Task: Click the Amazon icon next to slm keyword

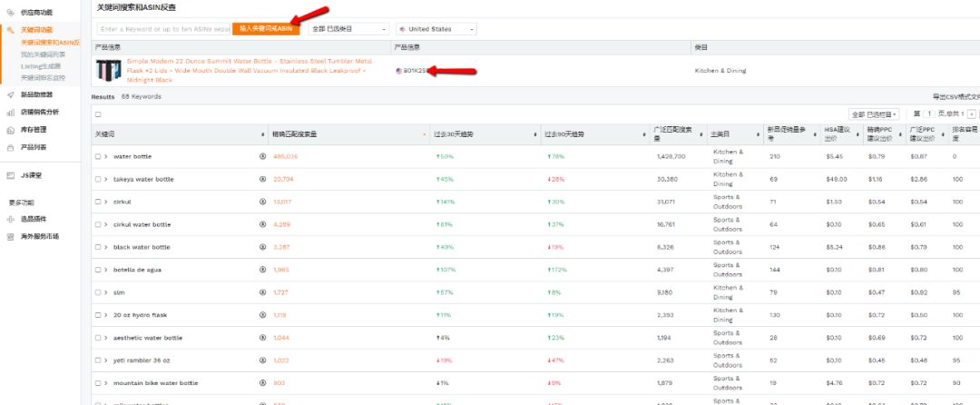Action: coord(263,291)
